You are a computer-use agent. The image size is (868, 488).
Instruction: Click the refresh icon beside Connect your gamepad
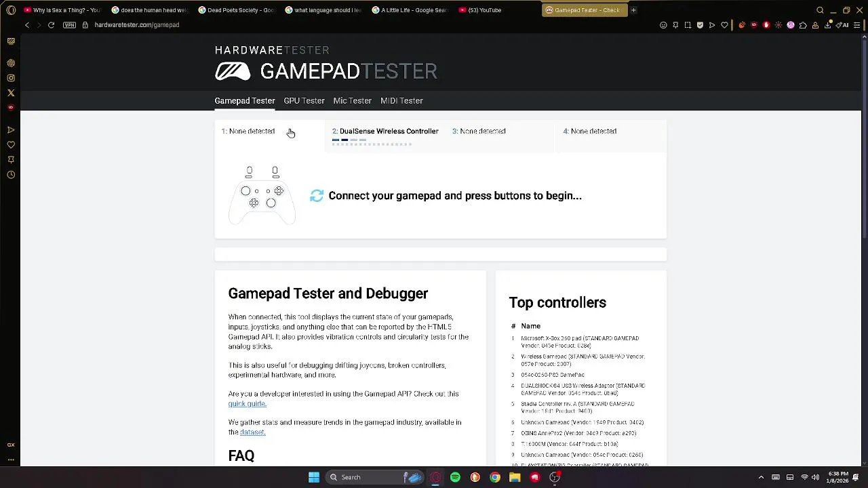pyautogui.click(x=317, y=196)
